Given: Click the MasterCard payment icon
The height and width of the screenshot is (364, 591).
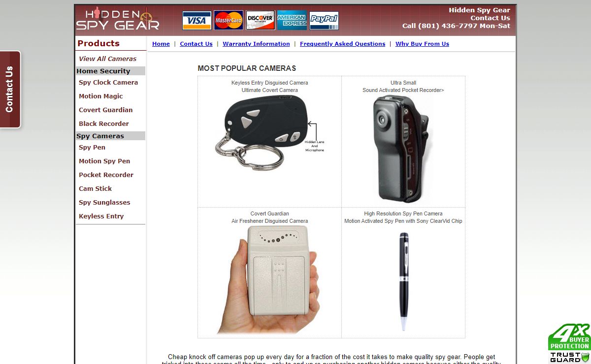Looking at the screenshot, I should pos(229,21).
